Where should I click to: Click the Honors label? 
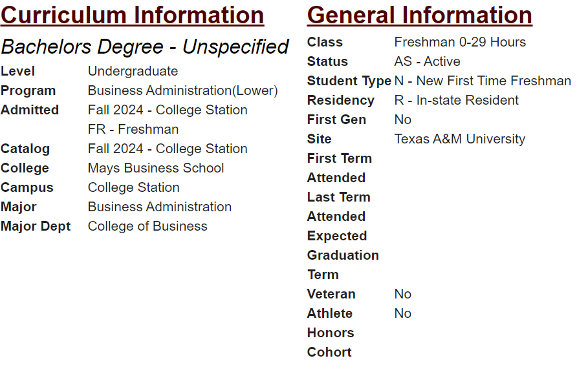tap(331, 333)
